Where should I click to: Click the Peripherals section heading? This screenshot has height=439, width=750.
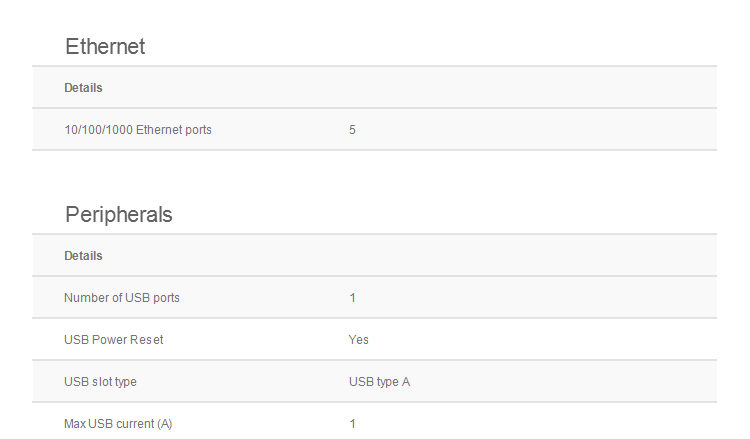[119, 215]
